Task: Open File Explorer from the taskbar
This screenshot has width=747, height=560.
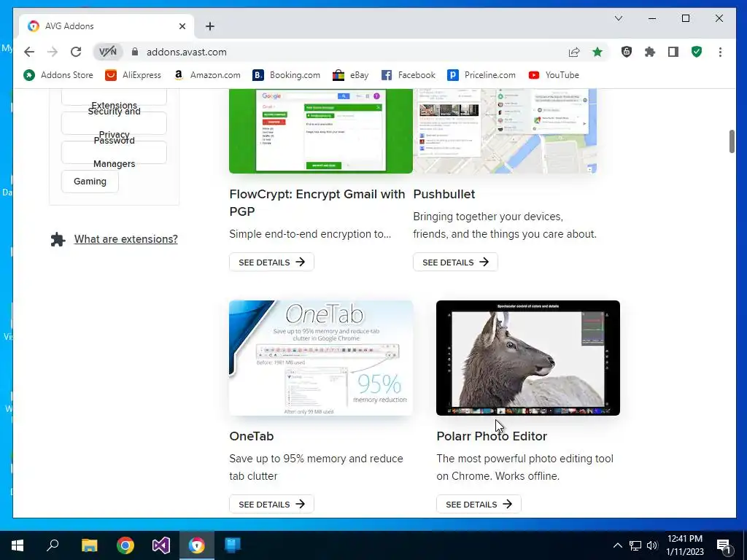Action: (89, 545)
